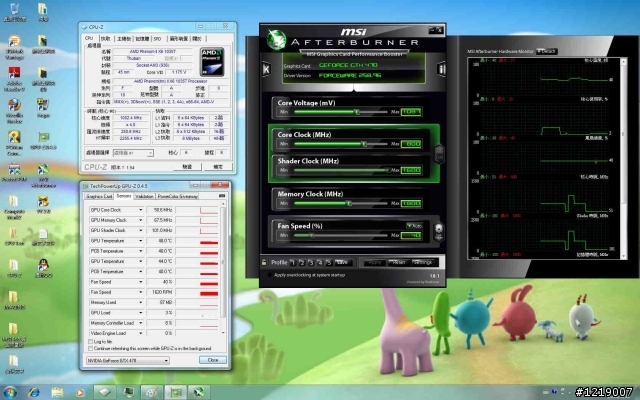This screenshot has height=400, width=640.
Task: Launch Internet Explorer from the taskbar
Action: pos(33,392)
